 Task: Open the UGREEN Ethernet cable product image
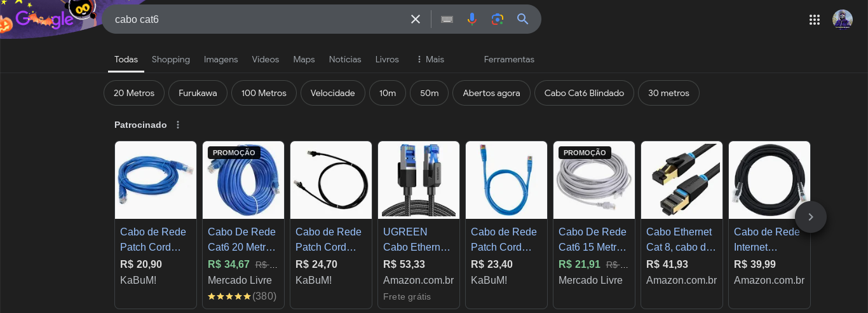click(419, 180)
